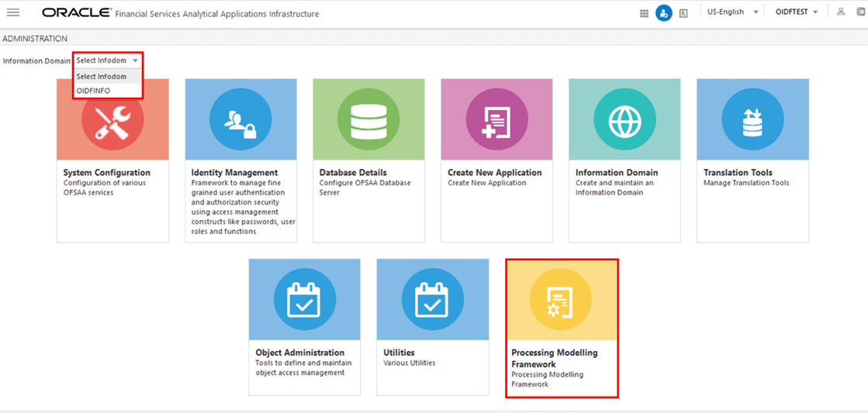
Task: Click the Translation Tools database icon
Action: click(752, 119)
